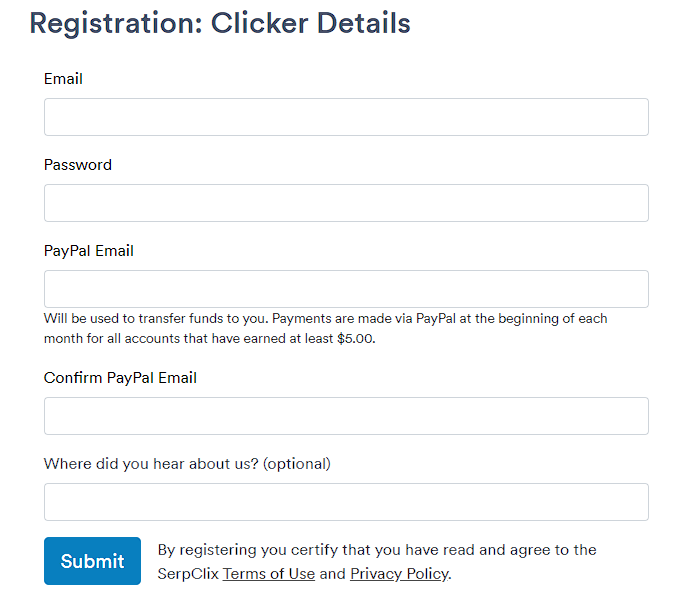Click the $5.00 minimum payout amount

pyautogui.click(x=355, y=338)
